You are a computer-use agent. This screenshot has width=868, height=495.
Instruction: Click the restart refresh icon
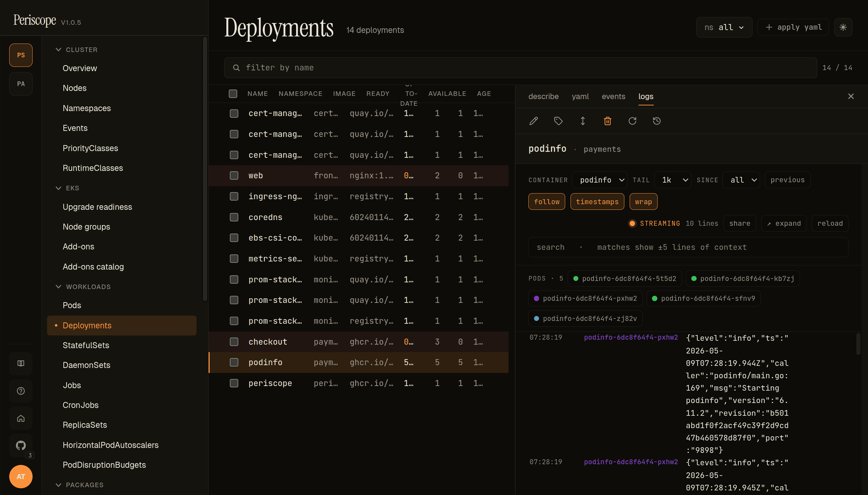coord(632,121)
